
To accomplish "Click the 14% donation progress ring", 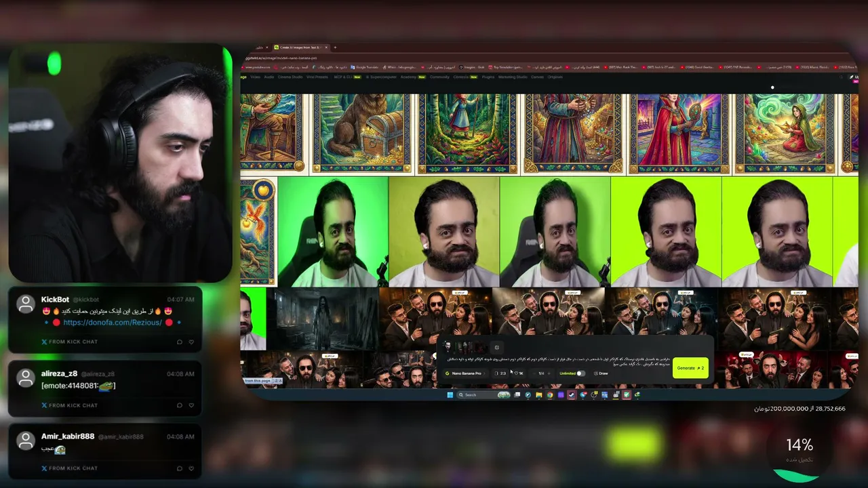I will 800,449.
